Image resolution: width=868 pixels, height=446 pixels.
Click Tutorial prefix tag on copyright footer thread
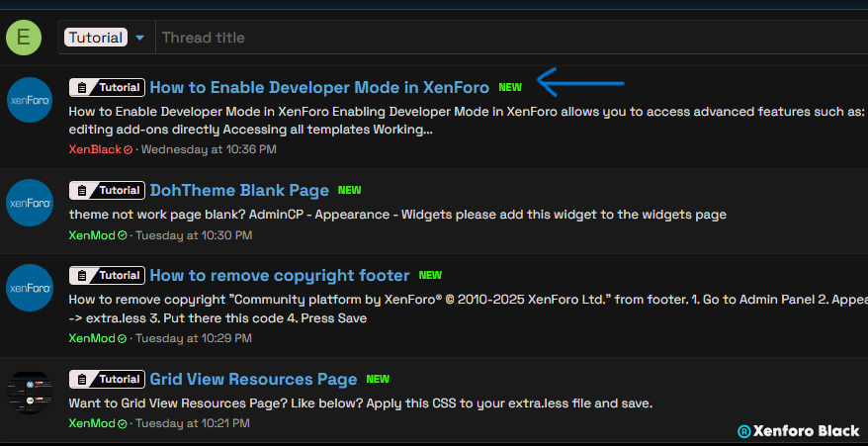(x=108, y=275)
